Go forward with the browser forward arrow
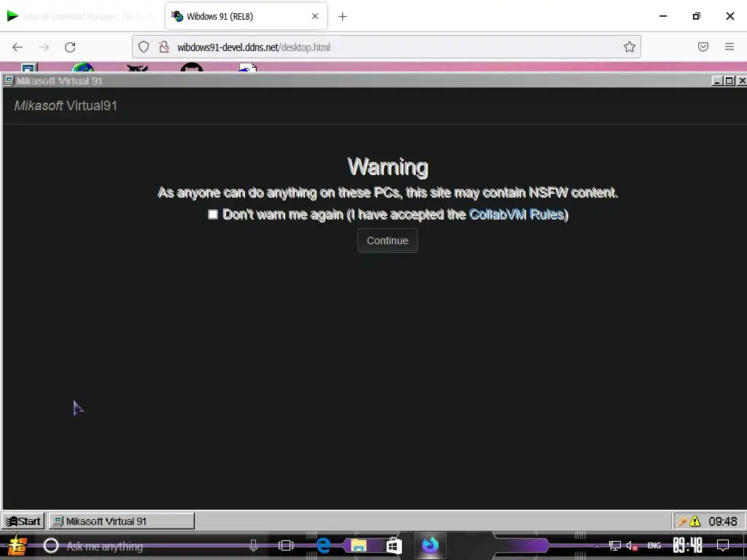 click(x=44, y=47)
